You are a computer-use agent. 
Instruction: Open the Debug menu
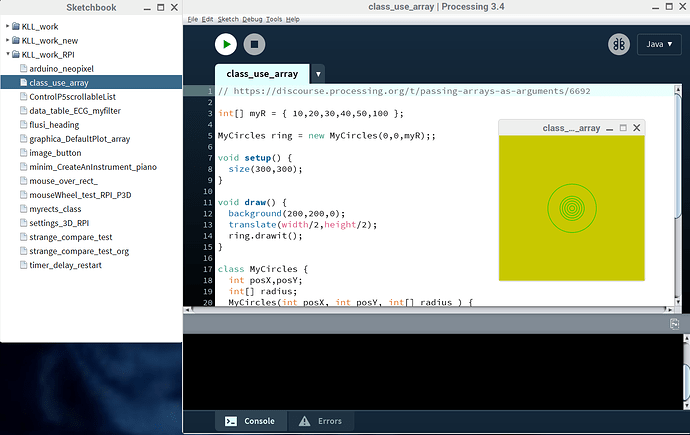point(252,19)
